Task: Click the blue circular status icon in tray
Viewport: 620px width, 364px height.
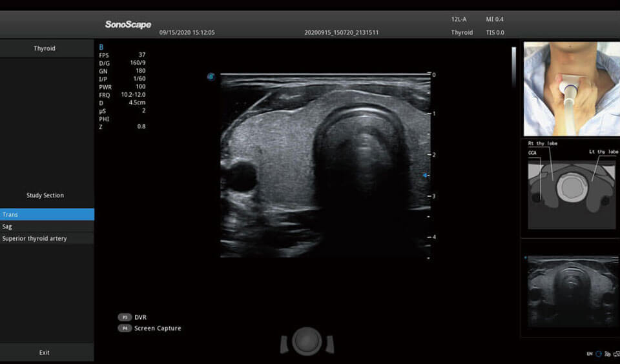Action: click(x=599, y=354)
